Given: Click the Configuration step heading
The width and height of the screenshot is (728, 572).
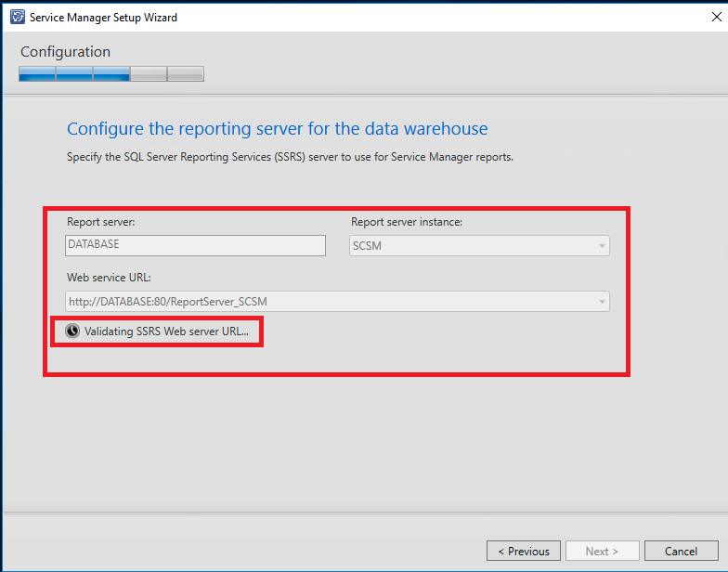Looking at the screenshot, I should coord(65,52).
